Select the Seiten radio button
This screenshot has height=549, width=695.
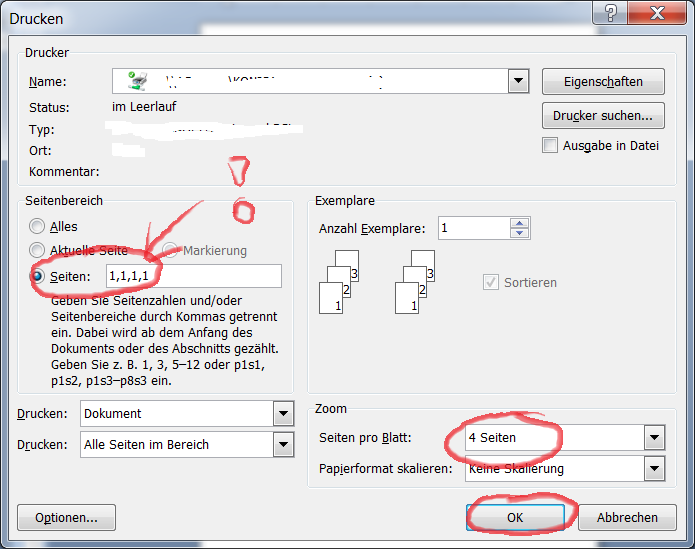click(37, 276)
